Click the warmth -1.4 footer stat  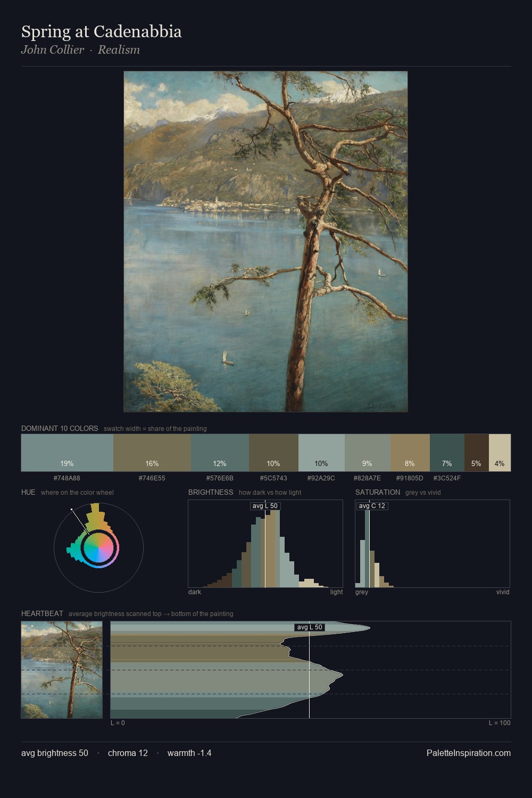point(189,753)
